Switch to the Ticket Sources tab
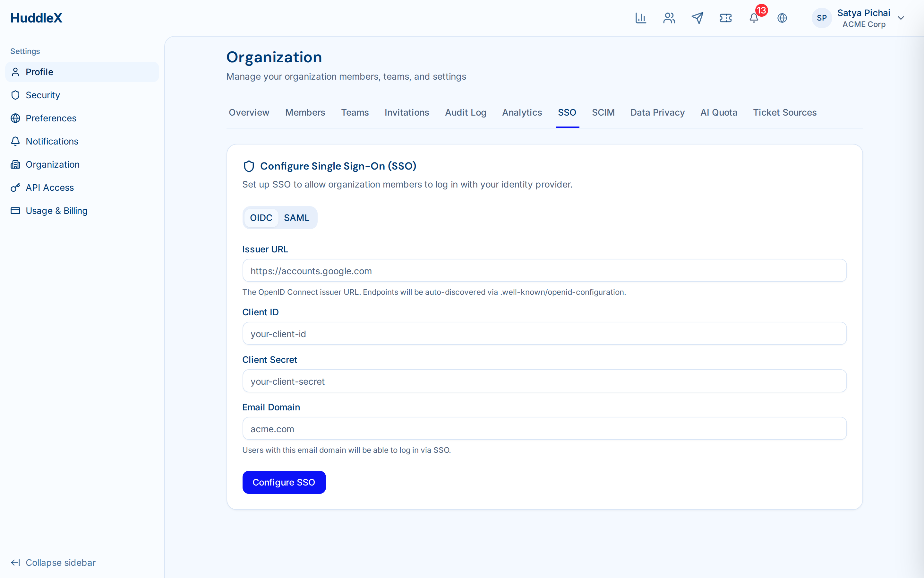The image size is (924, 578). coord(785,112)
